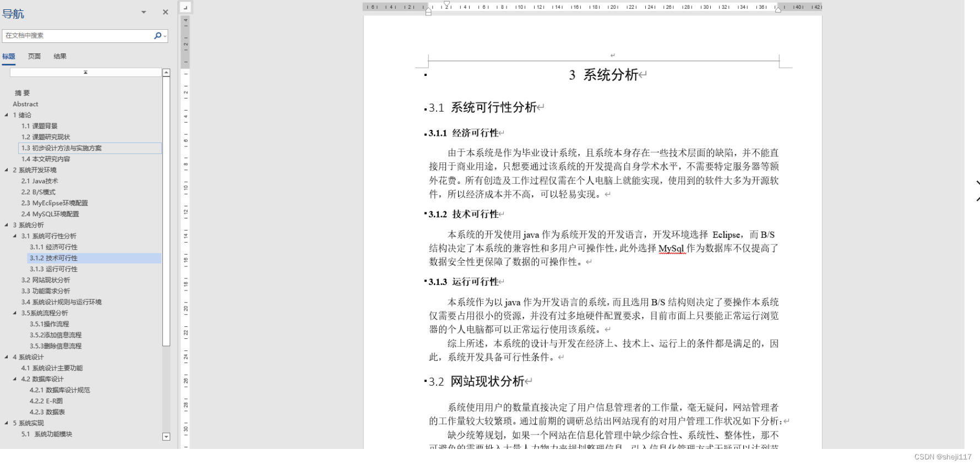Click '3.1.3 运行可行性' heading in the document

pyautogui.click(x=464, y=282)
